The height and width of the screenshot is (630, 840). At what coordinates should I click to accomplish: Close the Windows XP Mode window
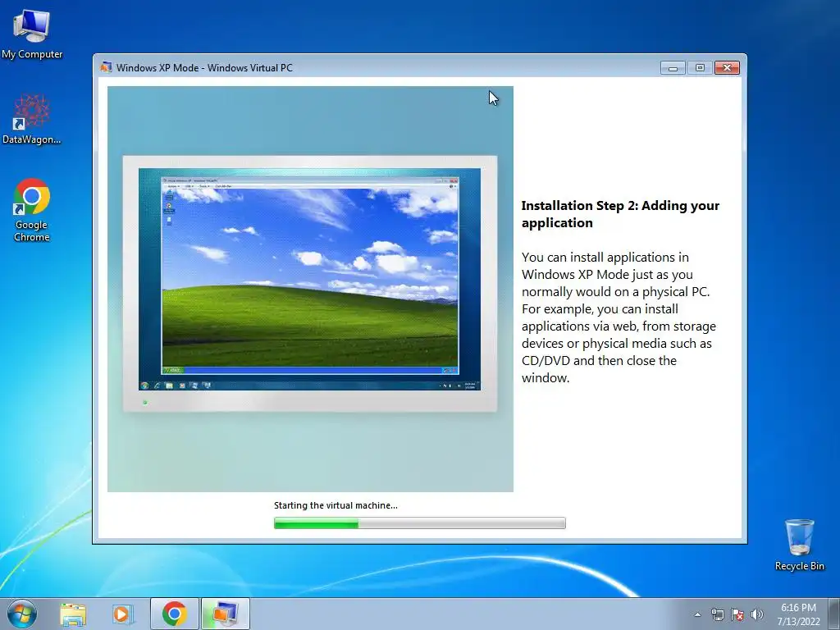click(727, 67)
